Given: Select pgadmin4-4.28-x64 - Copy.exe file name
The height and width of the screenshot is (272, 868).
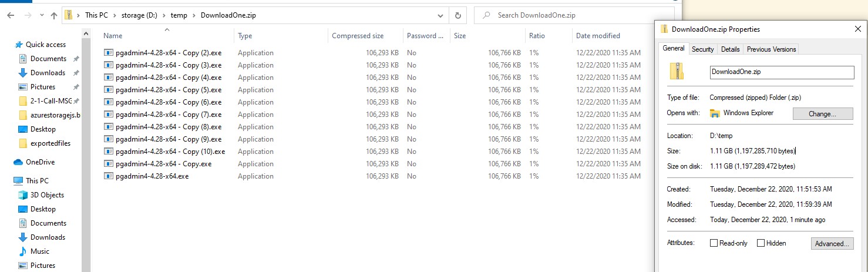Looking at the screenshot, I should (164, 164).
